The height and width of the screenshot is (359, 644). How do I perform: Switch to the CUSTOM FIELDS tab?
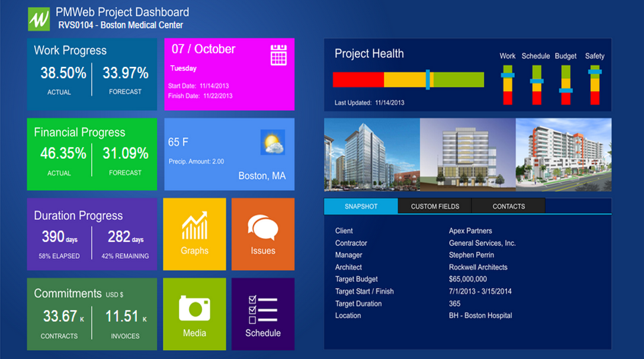[x=435, y=206]
